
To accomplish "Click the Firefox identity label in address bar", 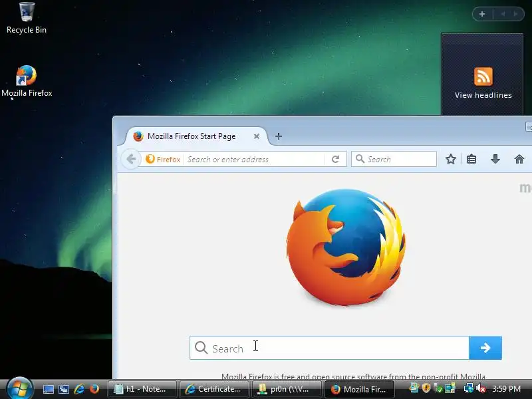I will [x=163, y=159].
